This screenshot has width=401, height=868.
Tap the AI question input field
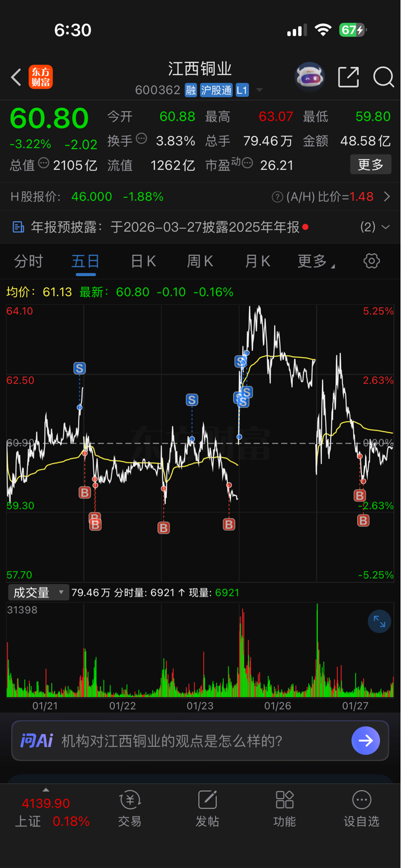(x=200, y=741)
